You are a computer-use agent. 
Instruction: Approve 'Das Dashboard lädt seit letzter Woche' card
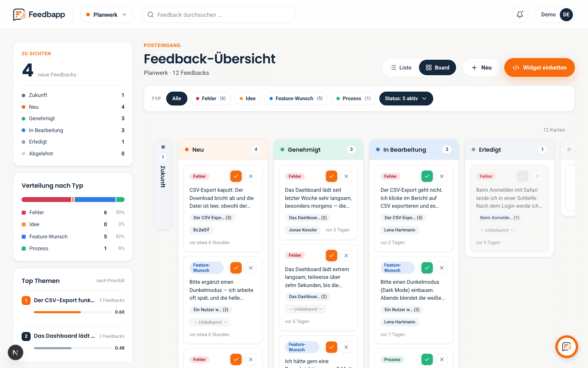331,176
